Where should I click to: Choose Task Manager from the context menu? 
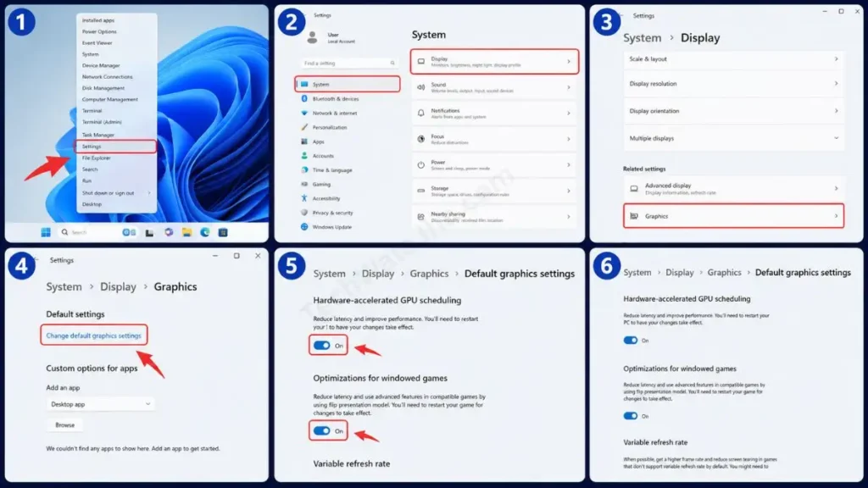pyautogui.click(x=98, y=135)
